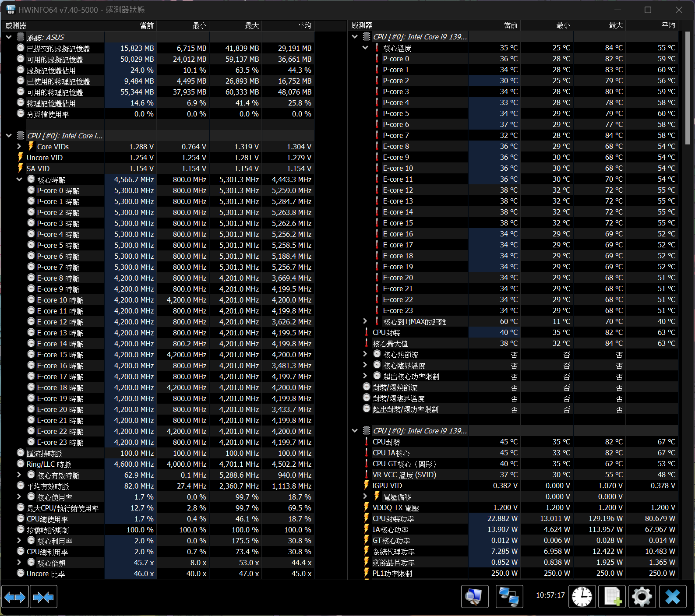The height and width of the screenshot is (616, 695).
Task: Select the CPU封裝功率 sensor row
Action: tap(393, 519)
